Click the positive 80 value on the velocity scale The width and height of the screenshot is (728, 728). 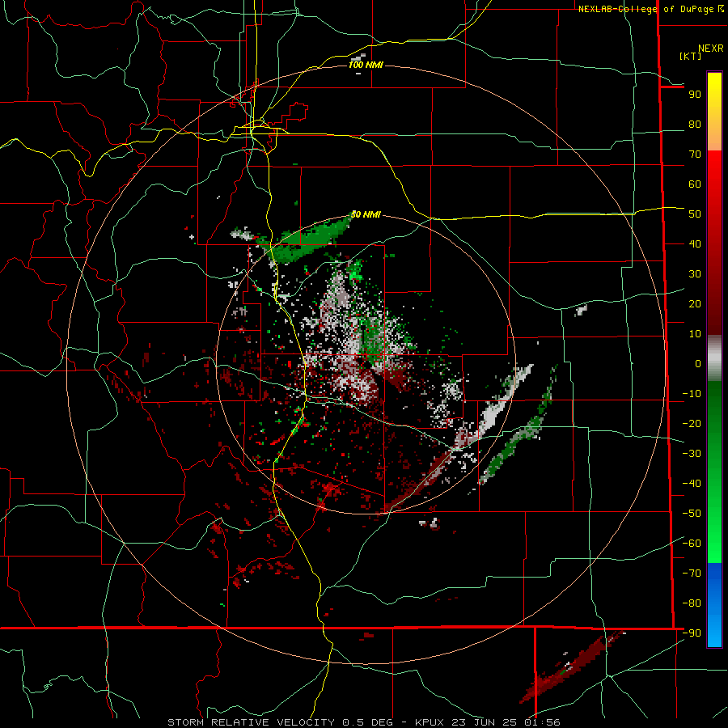[x=695, y=125]
